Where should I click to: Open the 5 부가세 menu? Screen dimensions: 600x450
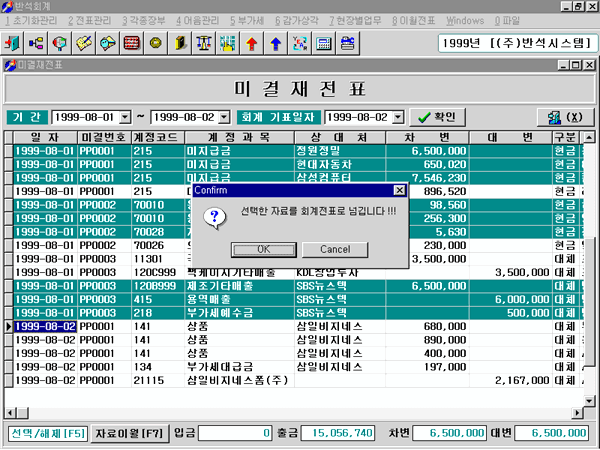click(247, 21)
